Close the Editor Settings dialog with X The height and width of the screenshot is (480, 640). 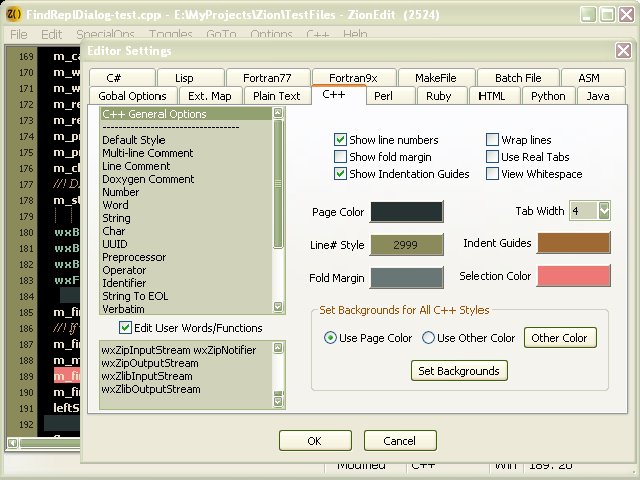623,51
